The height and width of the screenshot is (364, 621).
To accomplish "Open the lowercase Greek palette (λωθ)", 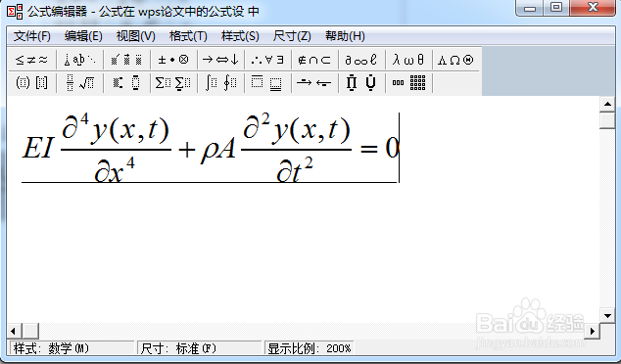I will coord(408,60).
